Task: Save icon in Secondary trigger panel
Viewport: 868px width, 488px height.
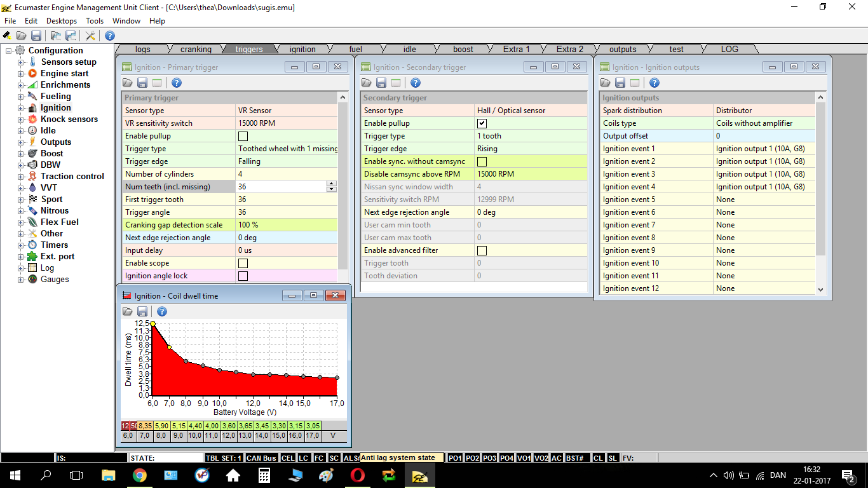Action: 381,83
